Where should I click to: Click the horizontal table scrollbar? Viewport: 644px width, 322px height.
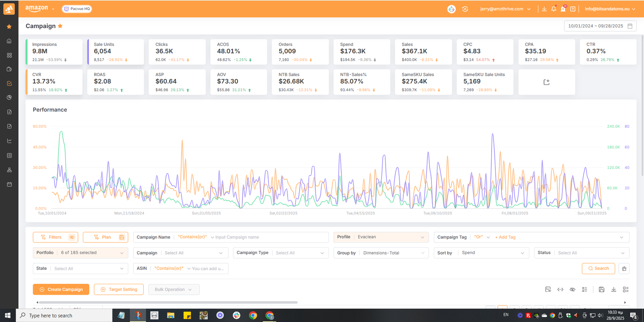(168, 302)
